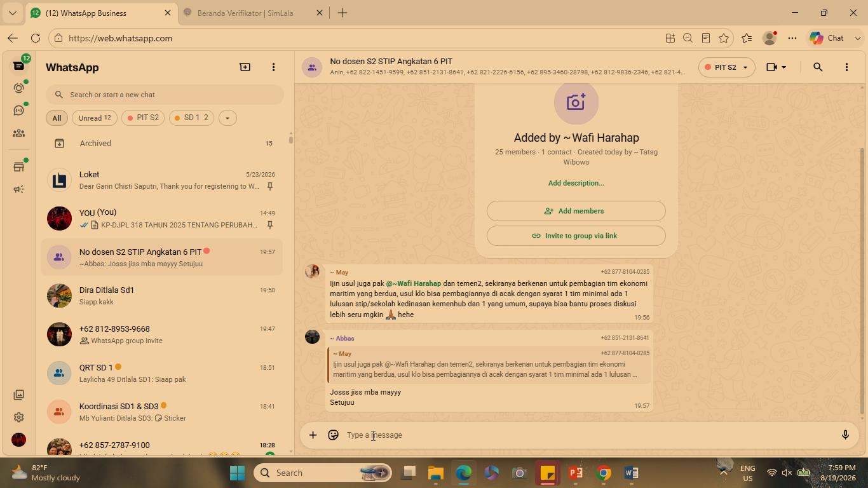The width and height of the screenshot is (868, 488).
Task: Toggle the SD 1 label filter
Action: [191, 118]
